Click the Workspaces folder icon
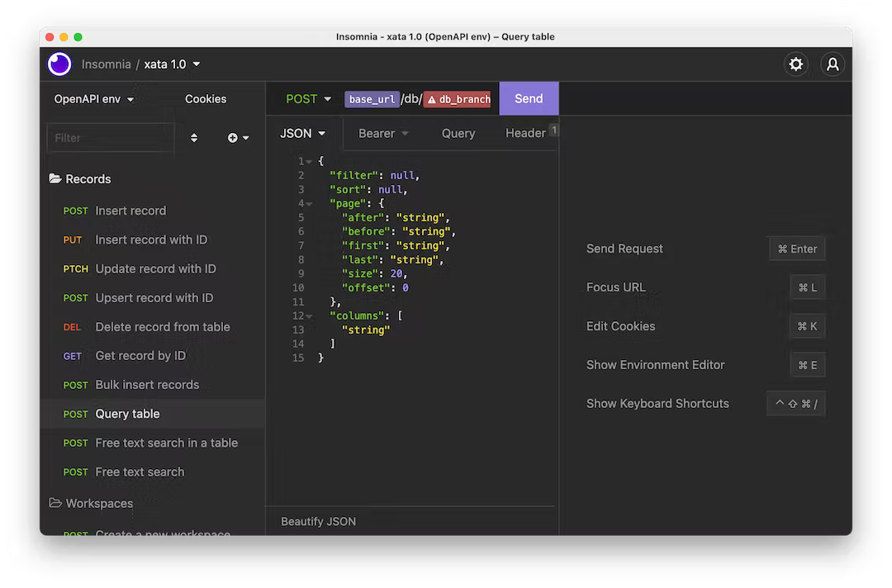Image resolution: width=892 pixels, height=588 pixels. pos(55,503)
